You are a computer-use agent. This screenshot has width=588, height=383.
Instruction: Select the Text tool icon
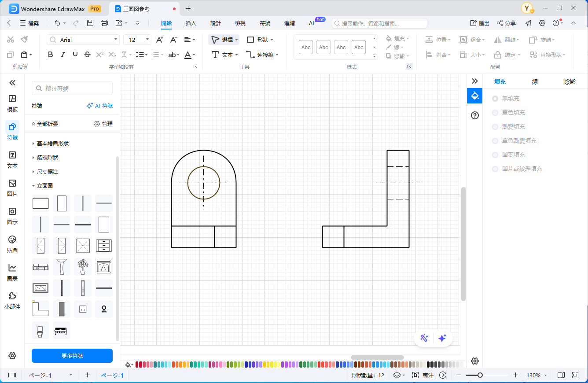pos(215,55)
